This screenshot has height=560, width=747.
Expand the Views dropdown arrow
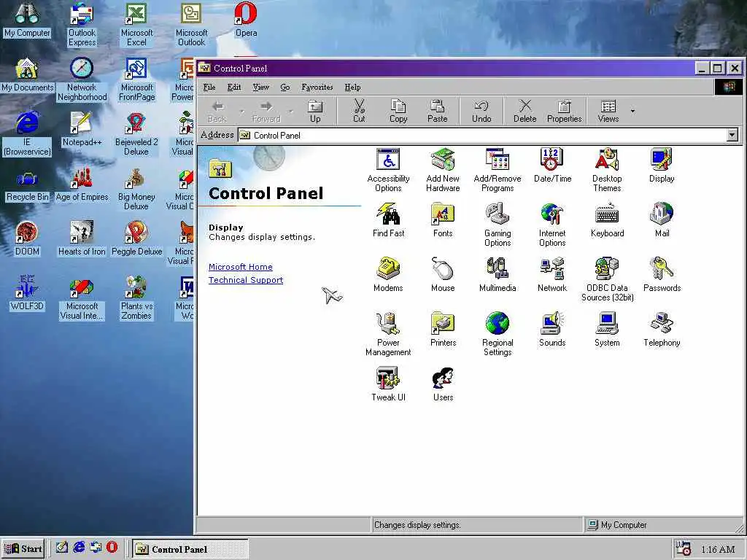pos(632,112)
